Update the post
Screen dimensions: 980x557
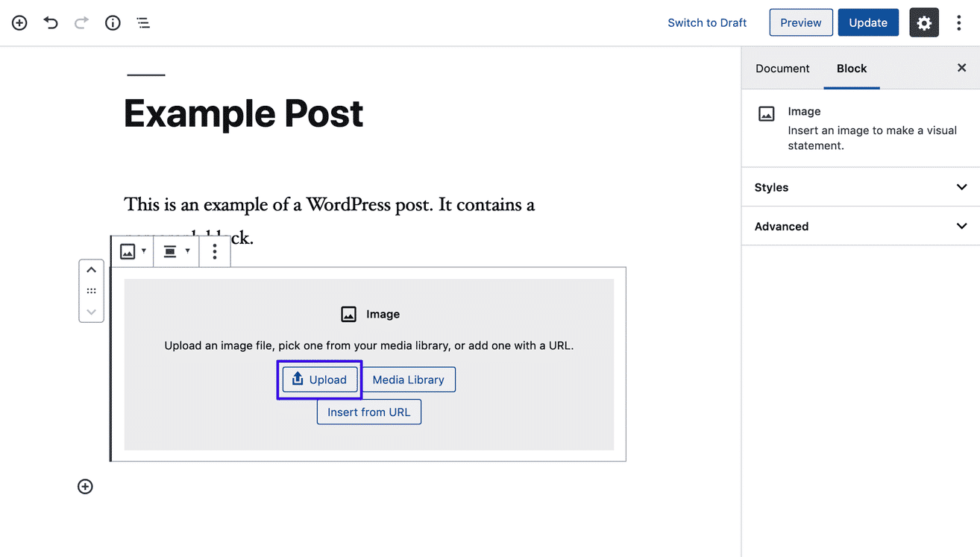868,22
